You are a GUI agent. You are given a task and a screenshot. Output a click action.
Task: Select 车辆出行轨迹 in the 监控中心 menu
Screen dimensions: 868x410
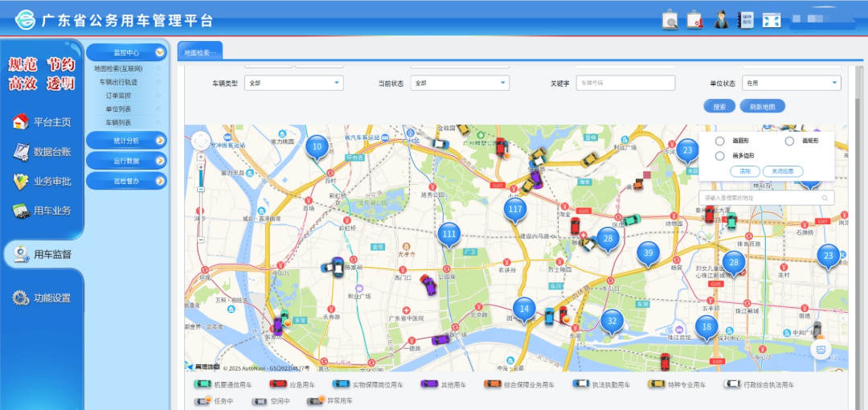(118, 82)
